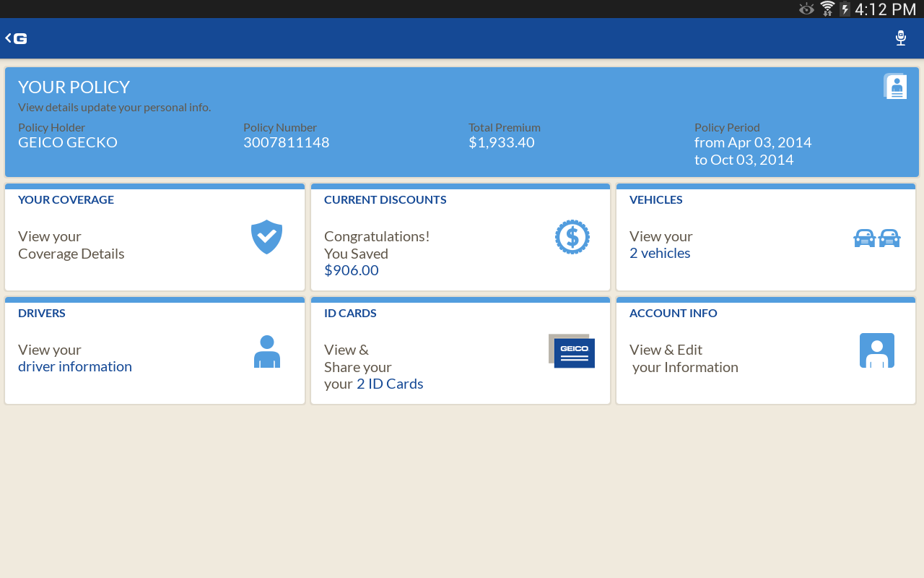Tap the 4:12 PM clock
Screen dimensions: 924x578
pyautogui.click(x=886, y=9)
